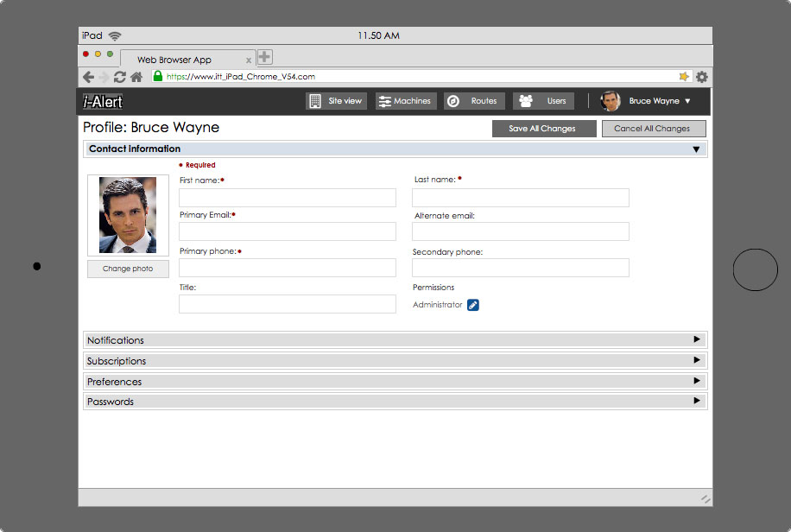Reload the page with the refresh icon
This screenshot has height=532, width=791.
coord(120,77)
